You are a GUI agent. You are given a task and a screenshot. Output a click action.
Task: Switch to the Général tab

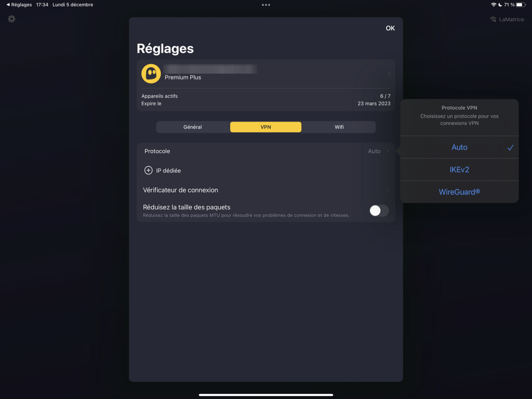click(x=193, y=127)
